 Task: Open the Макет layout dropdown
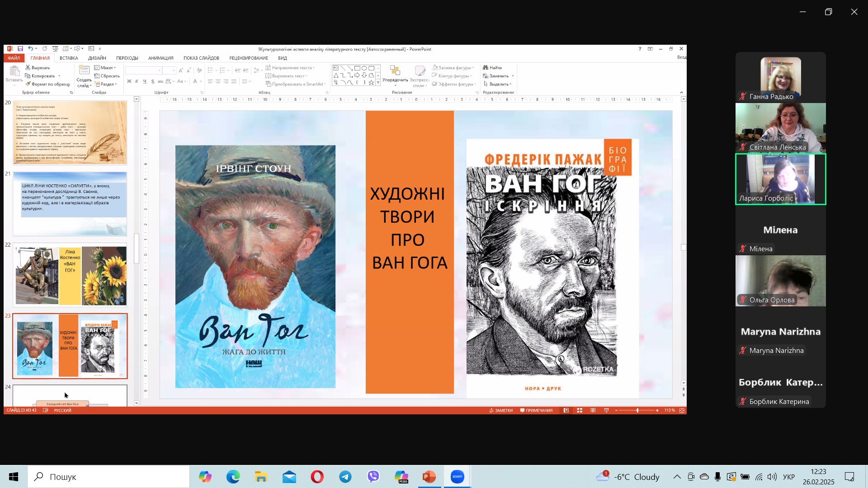(x=105, y=68)
